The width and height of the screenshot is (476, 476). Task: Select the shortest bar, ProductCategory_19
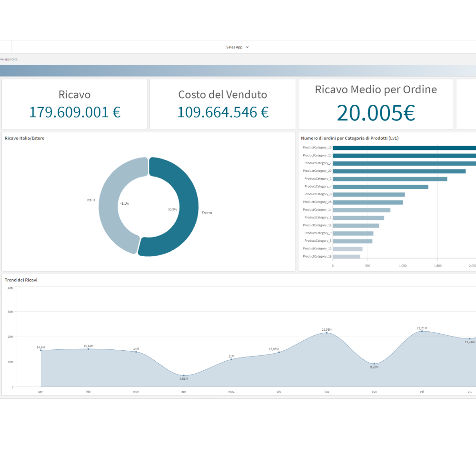pos(347,256)
